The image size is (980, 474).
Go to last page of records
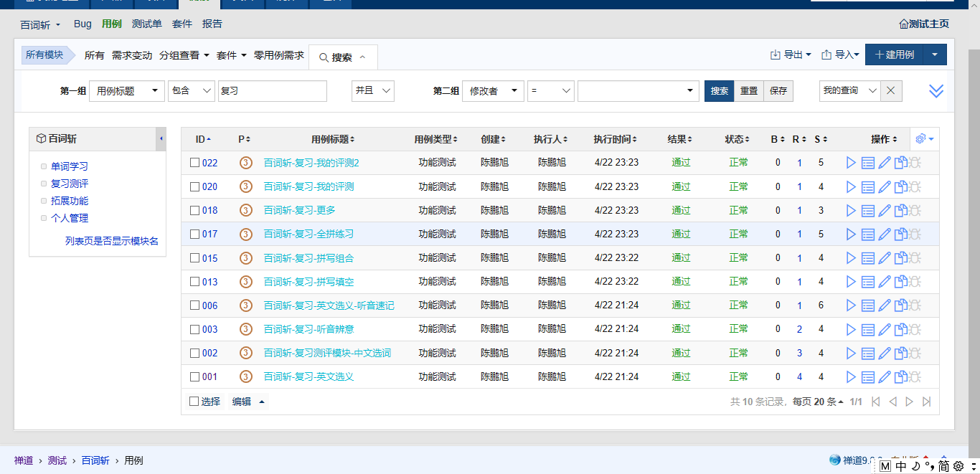926,402
